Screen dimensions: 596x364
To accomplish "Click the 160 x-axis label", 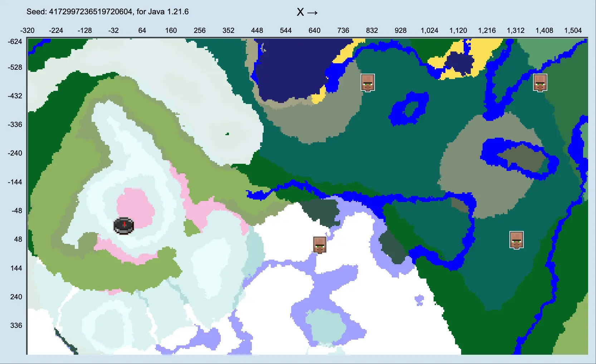I will [171, 30].
